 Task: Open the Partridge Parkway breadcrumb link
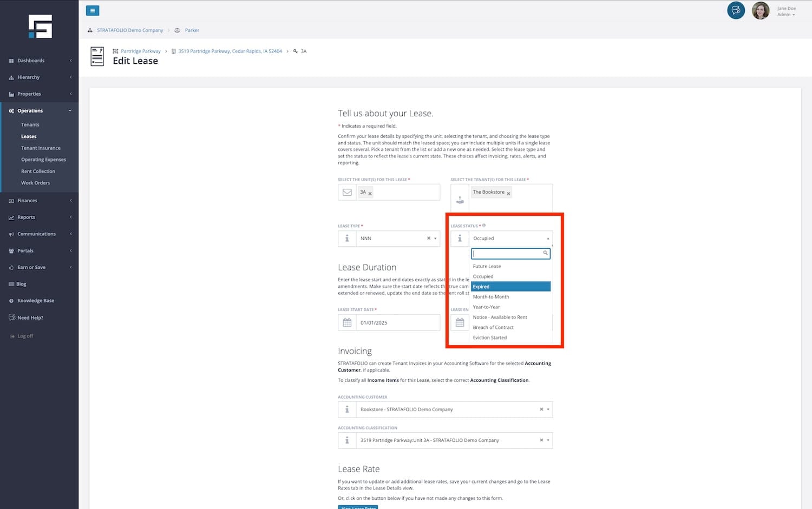[141, 51]
